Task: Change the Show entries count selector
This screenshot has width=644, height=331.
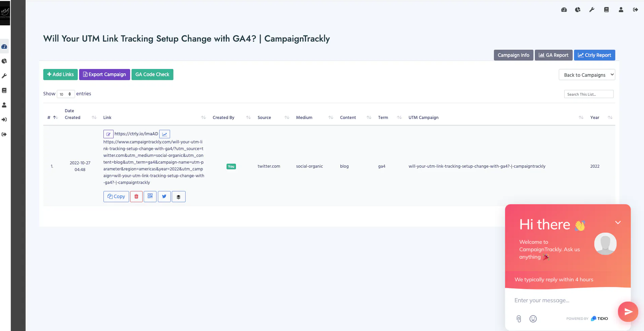Action: coord(66,94)
